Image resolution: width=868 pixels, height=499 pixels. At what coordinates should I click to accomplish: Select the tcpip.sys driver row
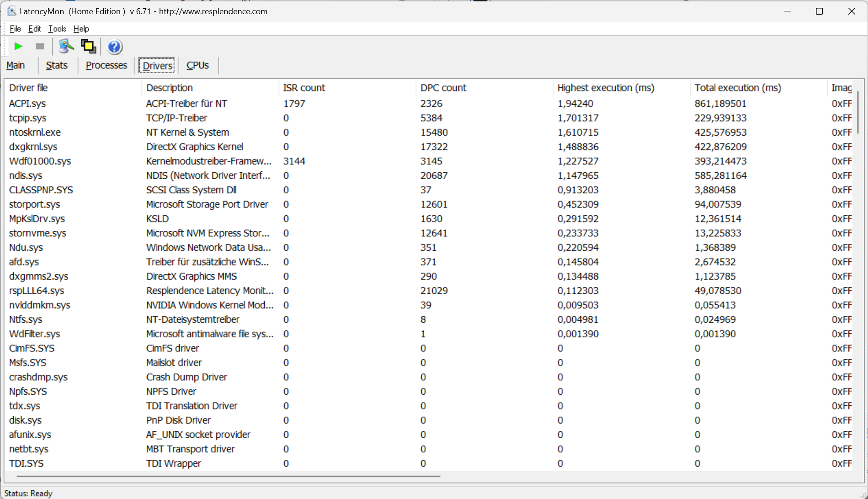click(x=429, y=118)
